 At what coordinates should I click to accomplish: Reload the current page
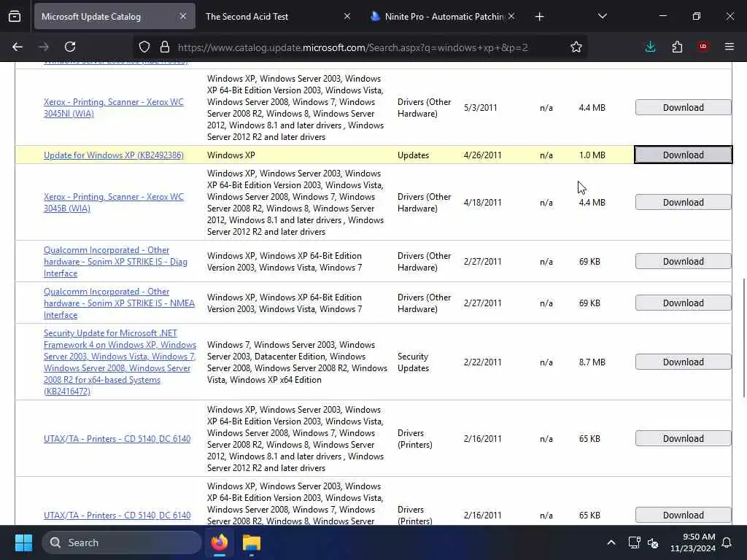point(70,47)
